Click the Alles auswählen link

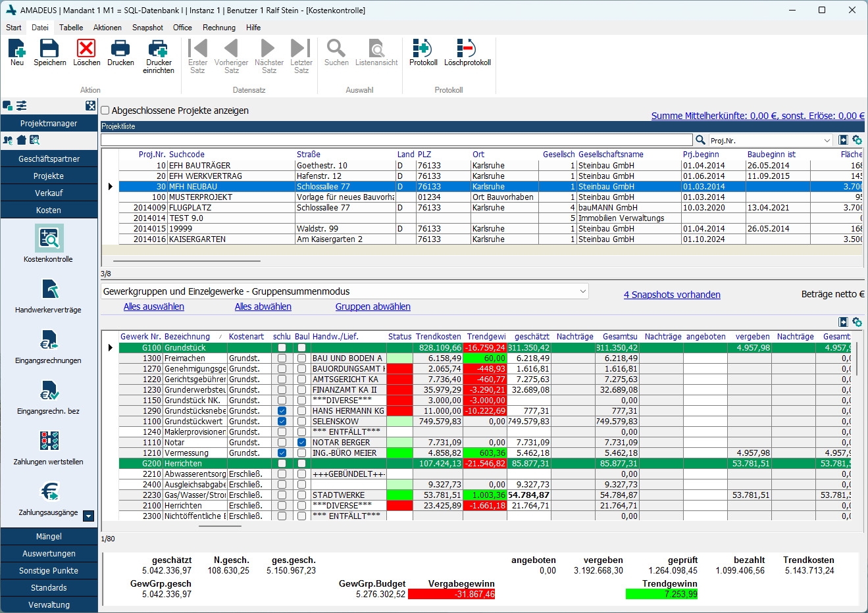click(x=154, y=306)
